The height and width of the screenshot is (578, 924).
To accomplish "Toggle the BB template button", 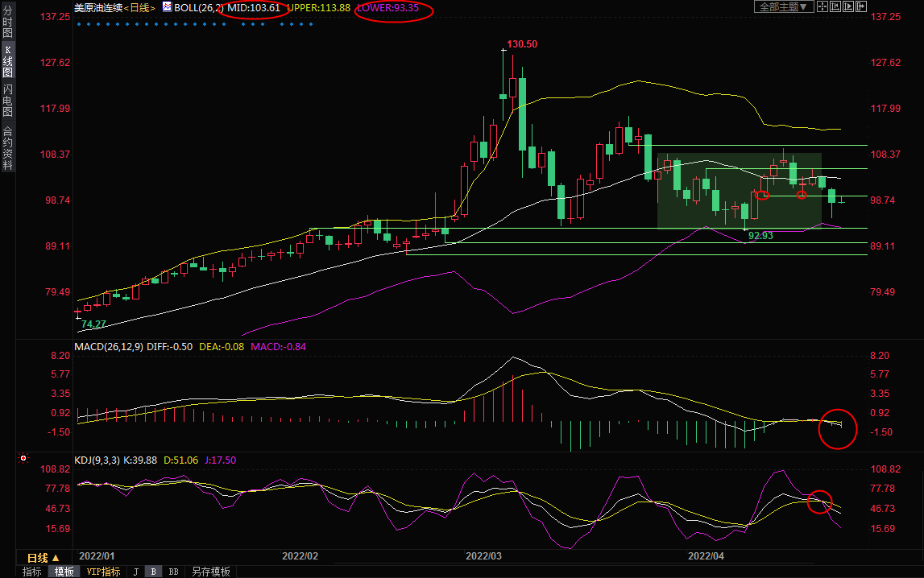I will (172, 572).
